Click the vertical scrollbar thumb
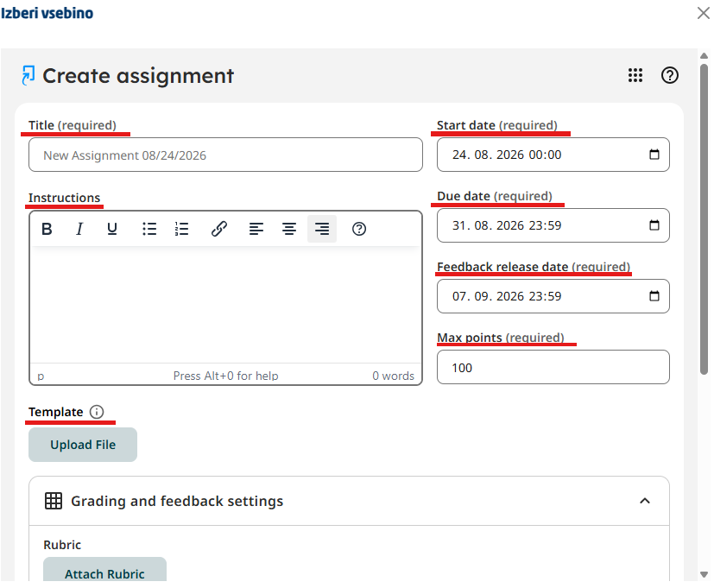 704,219
